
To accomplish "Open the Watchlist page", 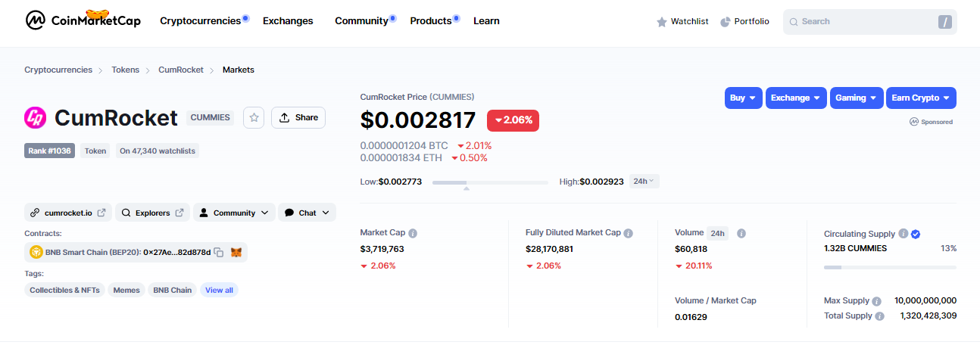I will [682, 21].
